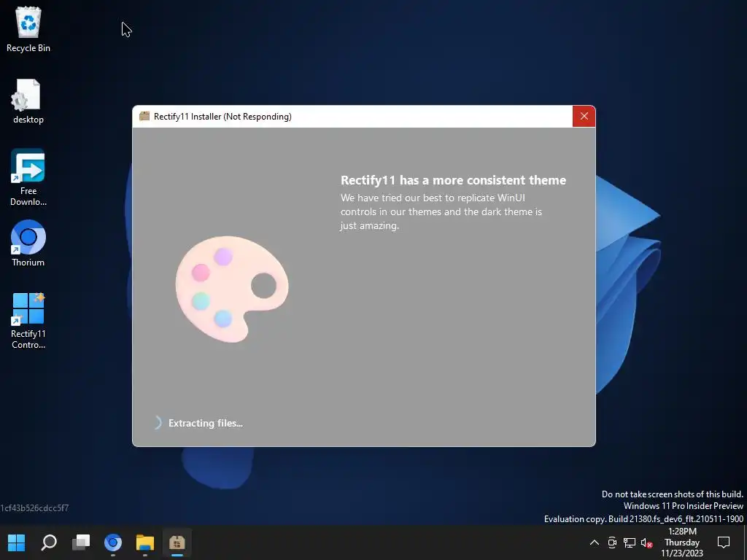The width and height of the screenshot is (747, 560).
Task: Show hidden system tray icons
Action: (x=594, y=542)
